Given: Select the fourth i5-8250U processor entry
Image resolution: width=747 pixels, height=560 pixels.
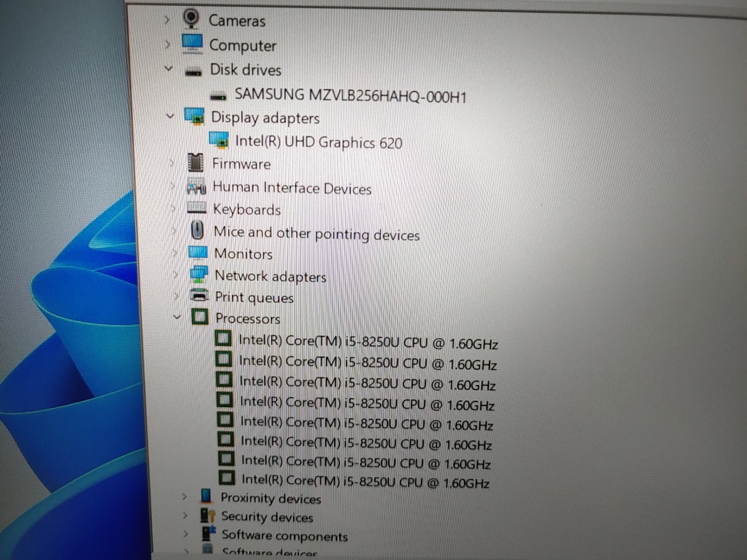Looking at the screenshot, I should click(x=367, y=403).
